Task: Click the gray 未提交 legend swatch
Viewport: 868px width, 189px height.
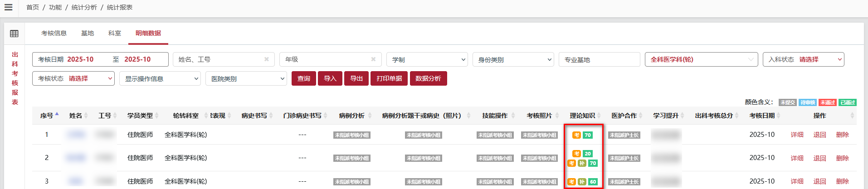Action: 788,102
